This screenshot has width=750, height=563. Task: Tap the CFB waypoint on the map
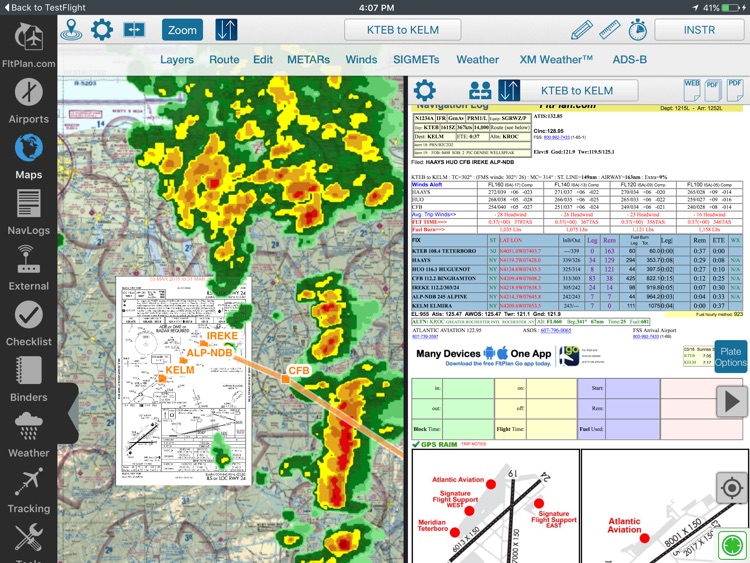[285, 379]
